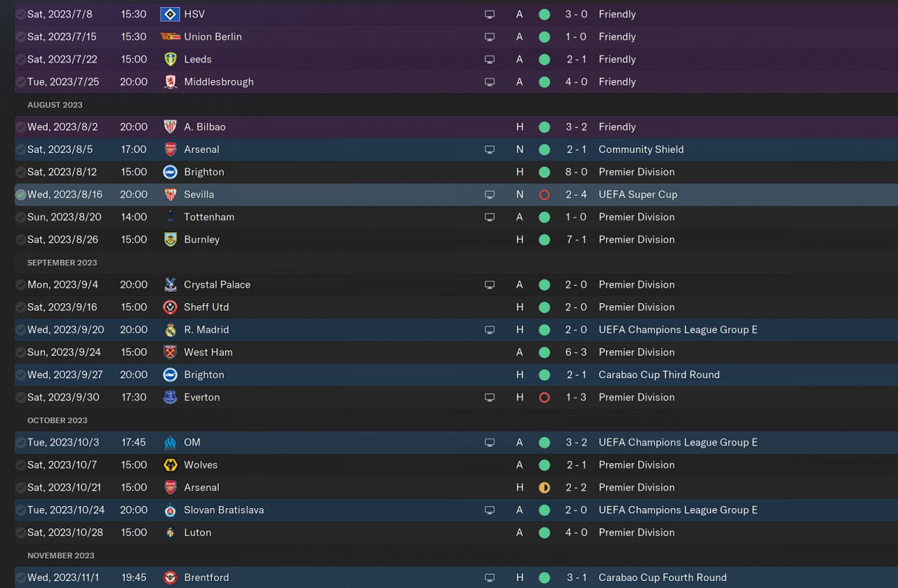Toggle the checkmark on the Sevilla fixture row

[x=20, y=194]
